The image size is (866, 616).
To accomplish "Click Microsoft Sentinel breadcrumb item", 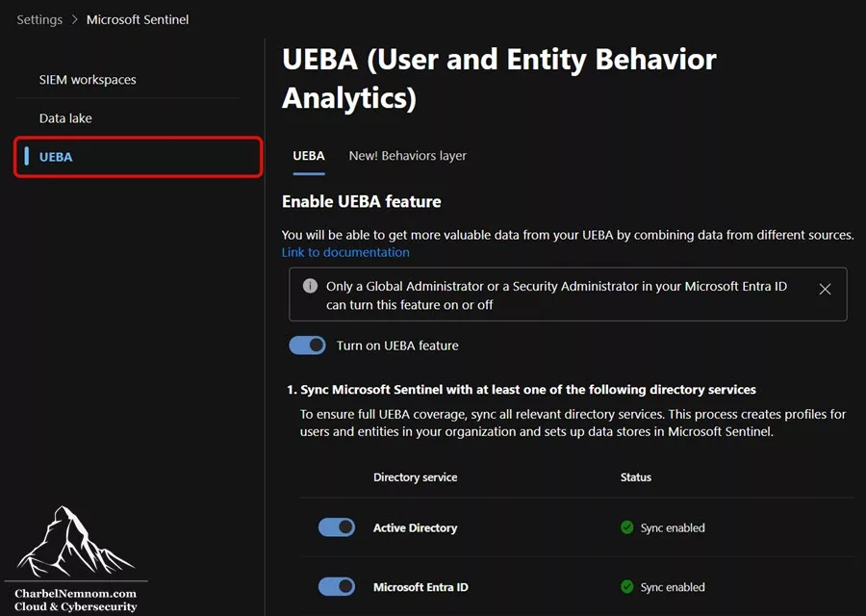I will click(x=138, y=19).
